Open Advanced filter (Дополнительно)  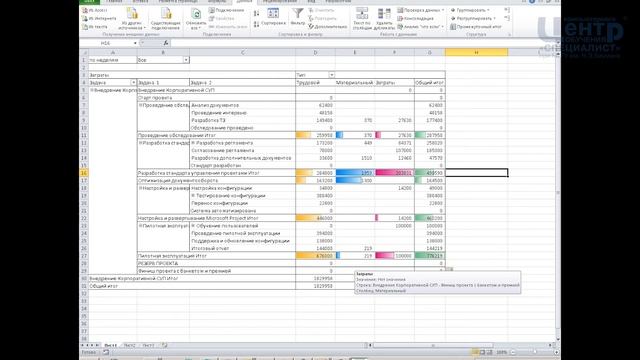pos(327,27)
